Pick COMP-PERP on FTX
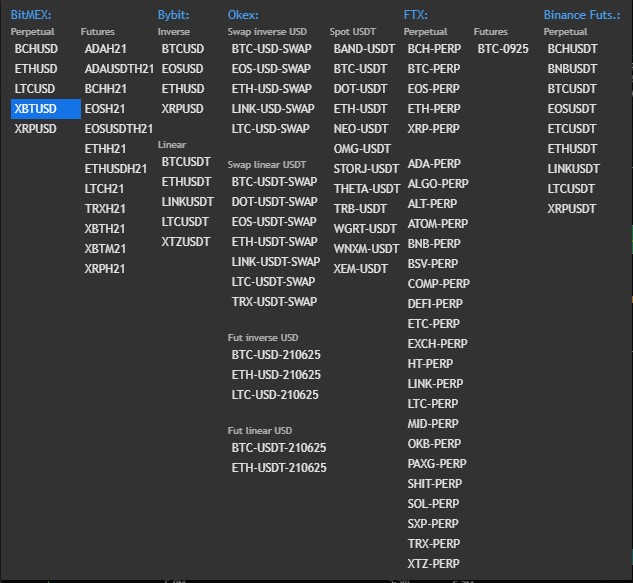This screenshot has height=583, width=633. coord(438,284)
